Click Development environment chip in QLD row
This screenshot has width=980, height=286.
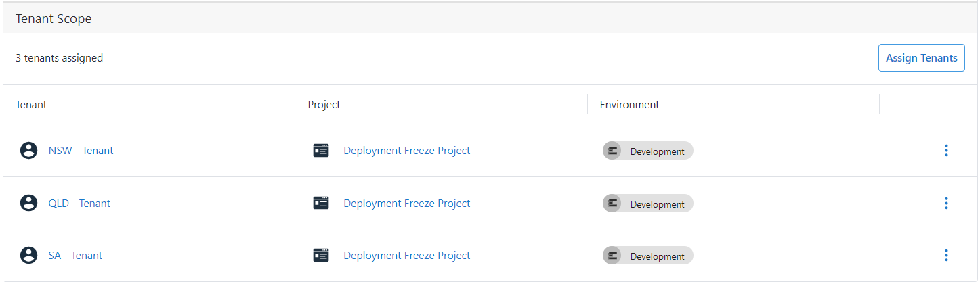point(647,204)
